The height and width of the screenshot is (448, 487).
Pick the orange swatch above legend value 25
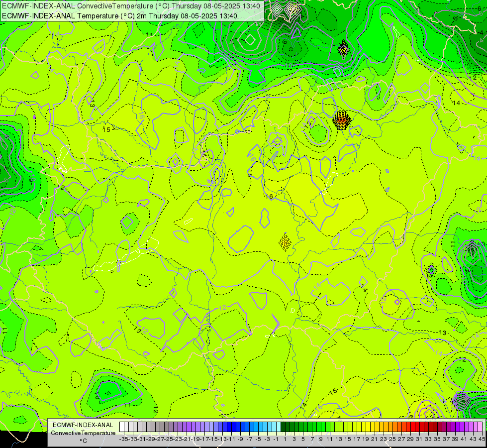point(390,427)
